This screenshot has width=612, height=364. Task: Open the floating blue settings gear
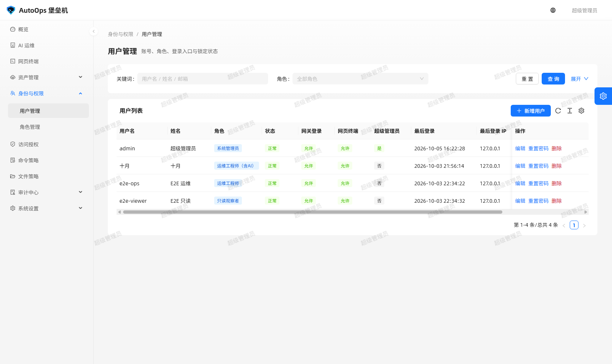(603, 96)
